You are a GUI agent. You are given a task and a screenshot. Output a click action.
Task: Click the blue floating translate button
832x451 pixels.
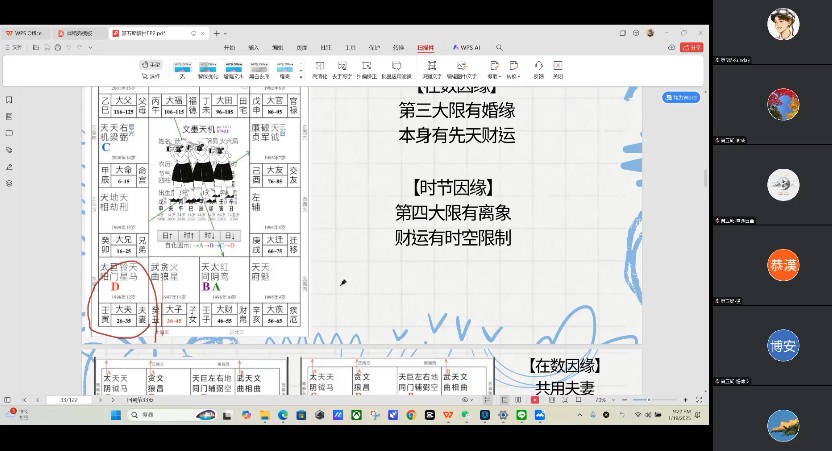click(x=679, y=98)
